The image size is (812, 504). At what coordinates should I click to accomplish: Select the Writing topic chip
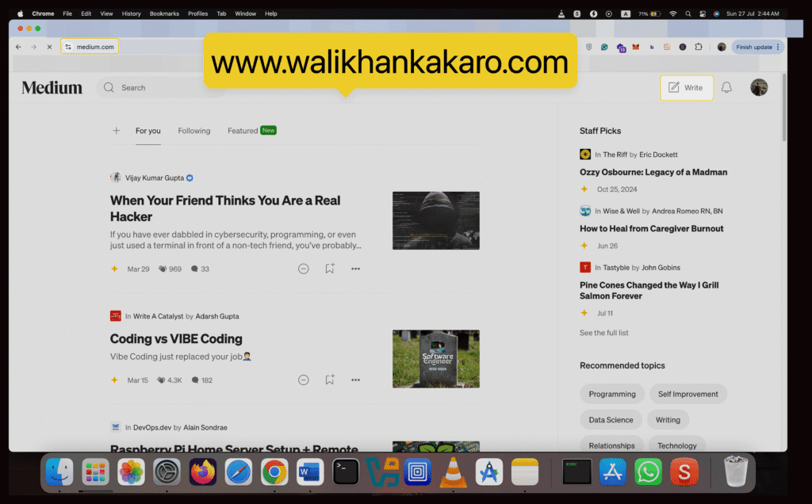click(668, 420)
